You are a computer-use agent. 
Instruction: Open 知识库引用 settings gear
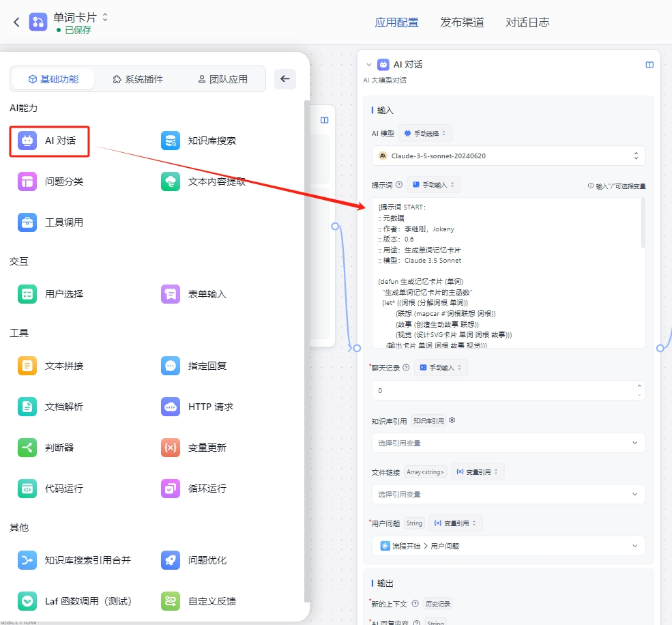coord(452,420)
